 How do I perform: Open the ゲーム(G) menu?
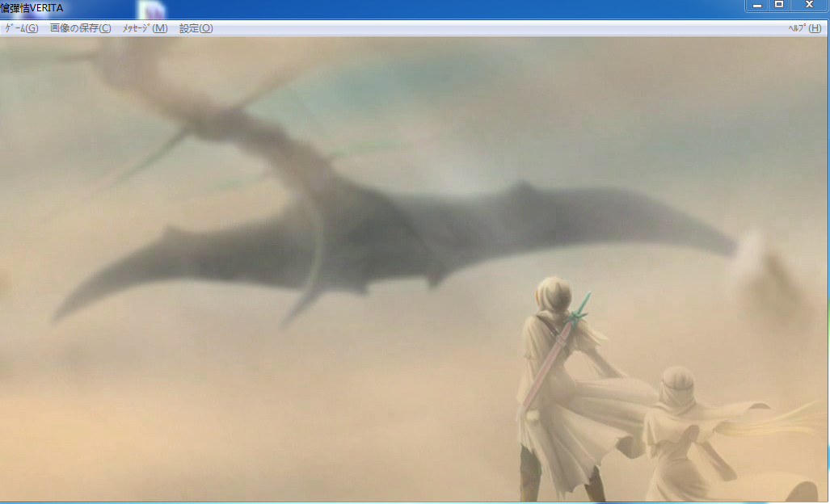click(x=21, y=28)
